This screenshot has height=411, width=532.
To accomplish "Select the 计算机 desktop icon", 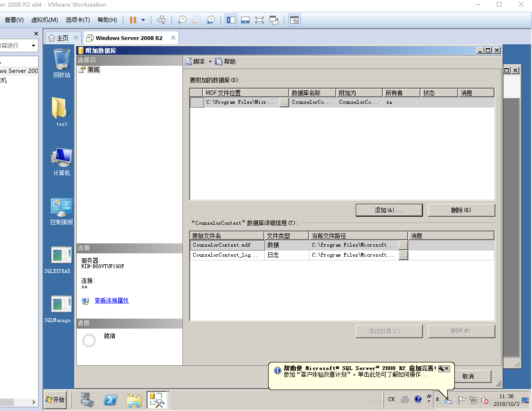I will click(x=61, y=162).
